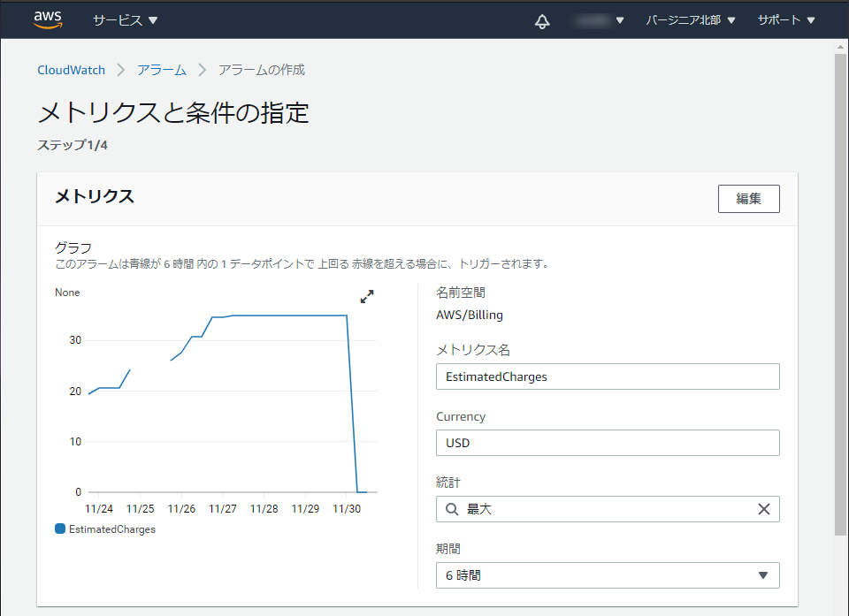Image resolution: width=849 pixels, height=616 pixels.
Task: Clear the 統計 field with the X
Action: (763, 509)
